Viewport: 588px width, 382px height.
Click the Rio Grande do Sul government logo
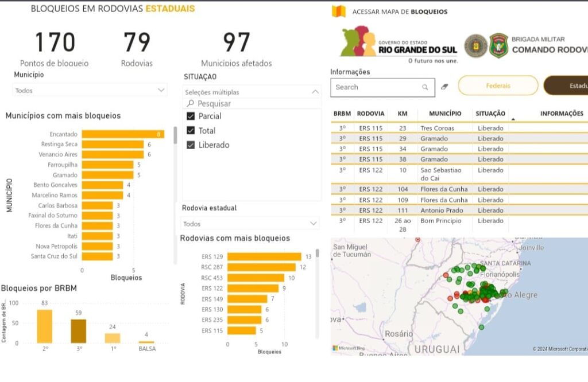399,44
